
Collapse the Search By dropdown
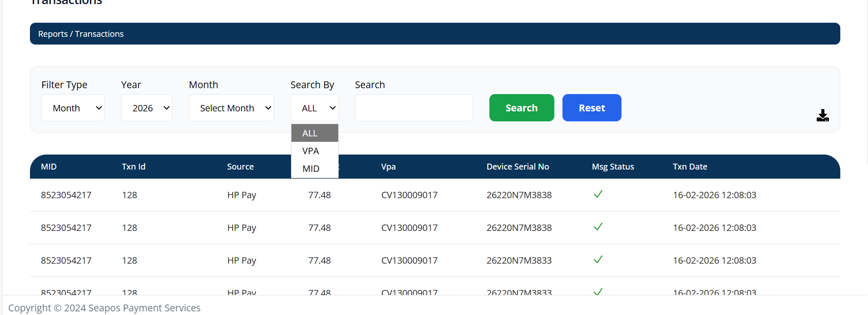(x=315, y=108)
